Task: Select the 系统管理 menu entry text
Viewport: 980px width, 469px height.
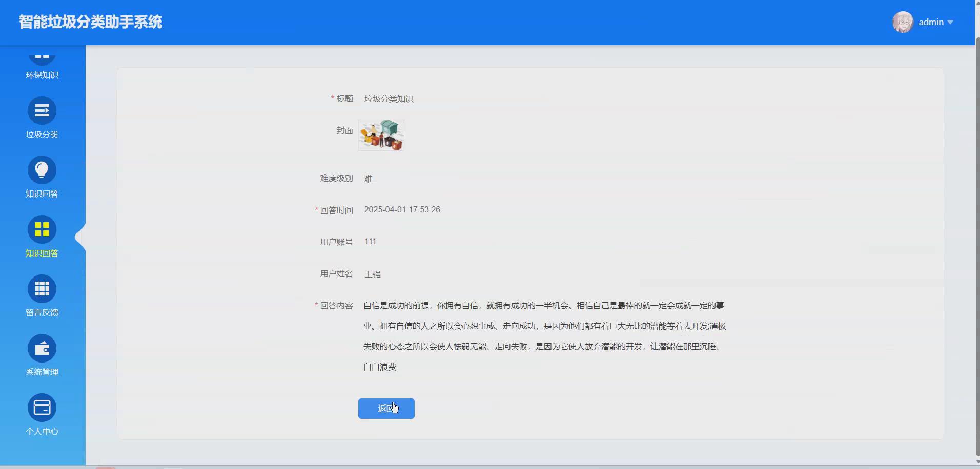Action: pyautogui.click(x=42, y=372)
